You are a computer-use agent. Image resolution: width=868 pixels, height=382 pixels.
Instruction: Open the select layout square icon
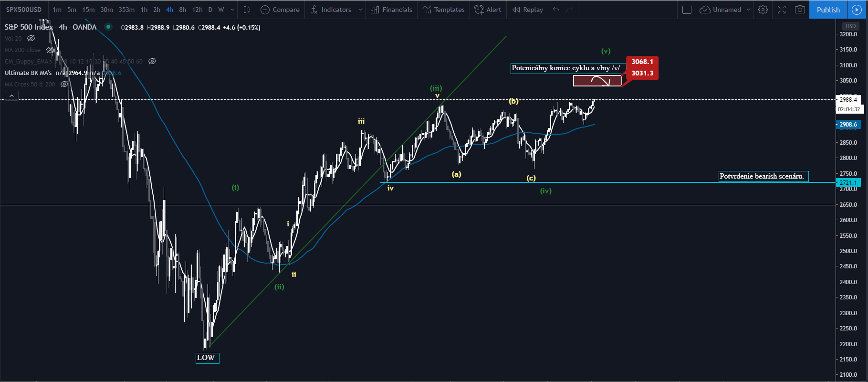(687, 10)
